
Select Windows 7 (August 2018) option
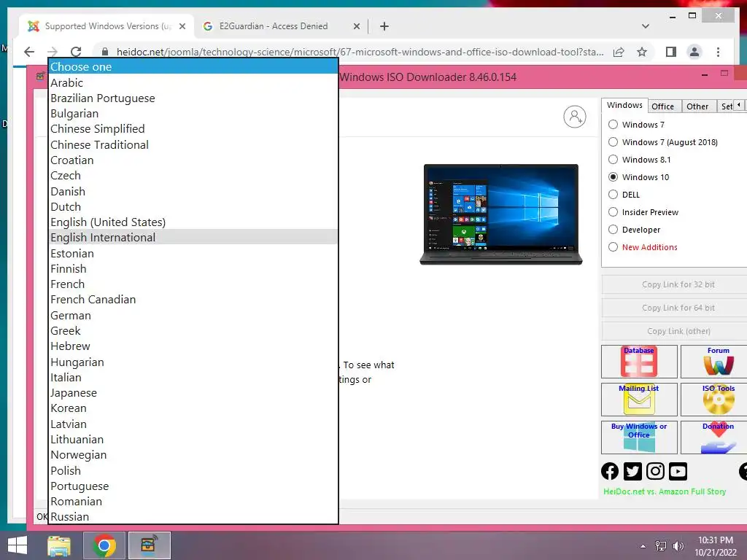(x=613, y=142)
